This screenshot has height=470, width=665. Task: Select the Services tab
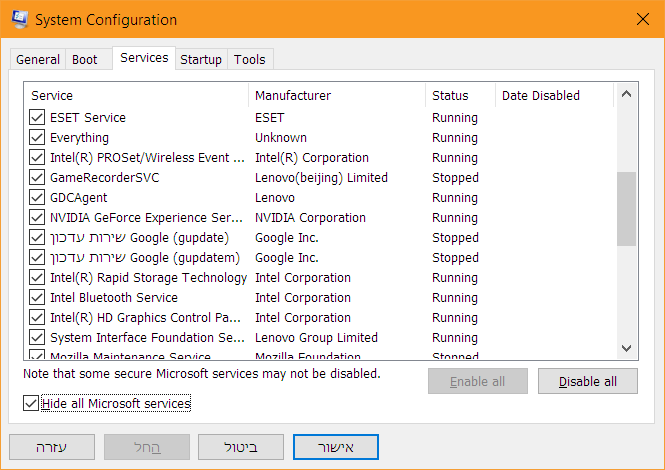tap(144, 58)
